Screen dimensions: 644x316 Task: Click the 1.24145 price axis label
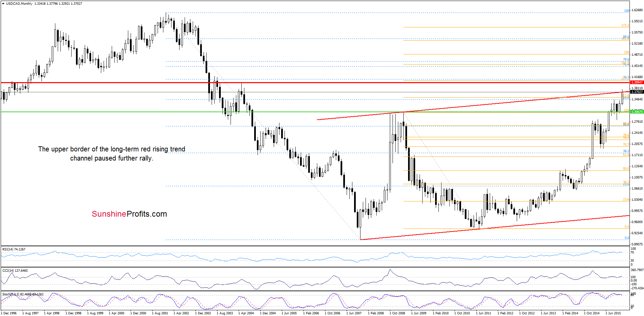(x=637, y=133)
